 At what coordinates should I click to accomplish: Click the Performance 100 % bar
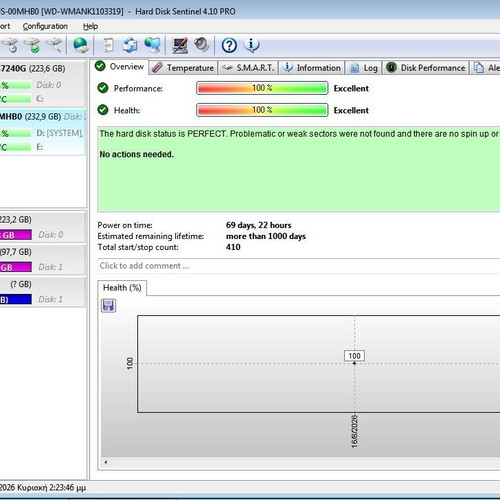click(262, 88)
